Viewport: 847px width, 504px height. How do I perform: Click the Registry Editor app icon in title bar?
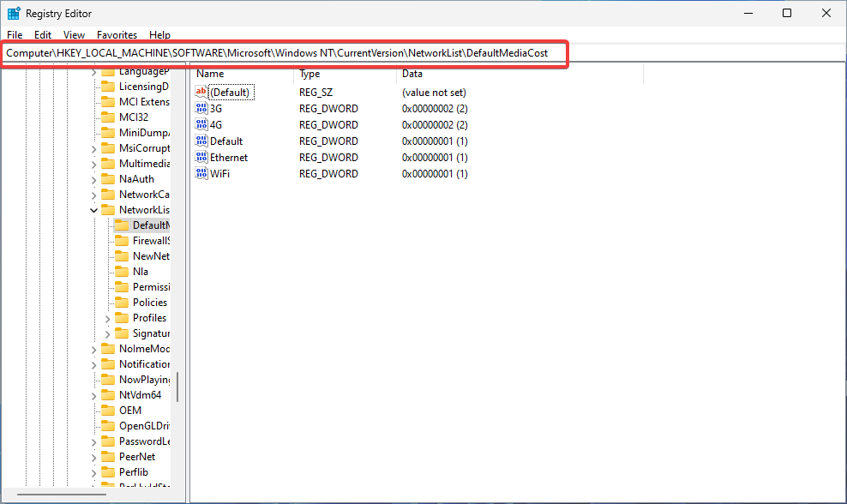(14, 13)
